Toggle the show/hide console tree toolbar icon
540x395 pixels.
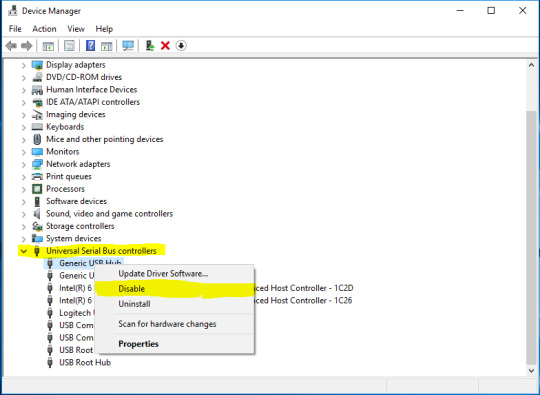[48, 45]
